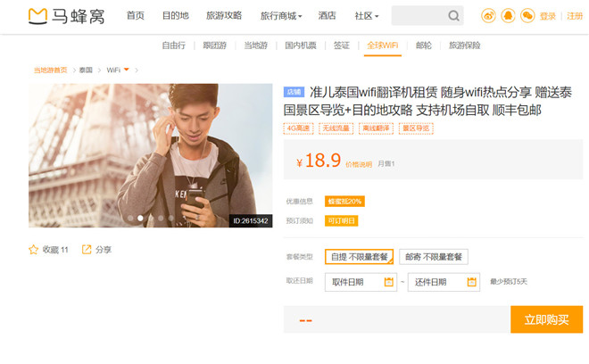Log in with Weibo icon
This screenshot has width=589, height=364.
[x=488, y=16]
